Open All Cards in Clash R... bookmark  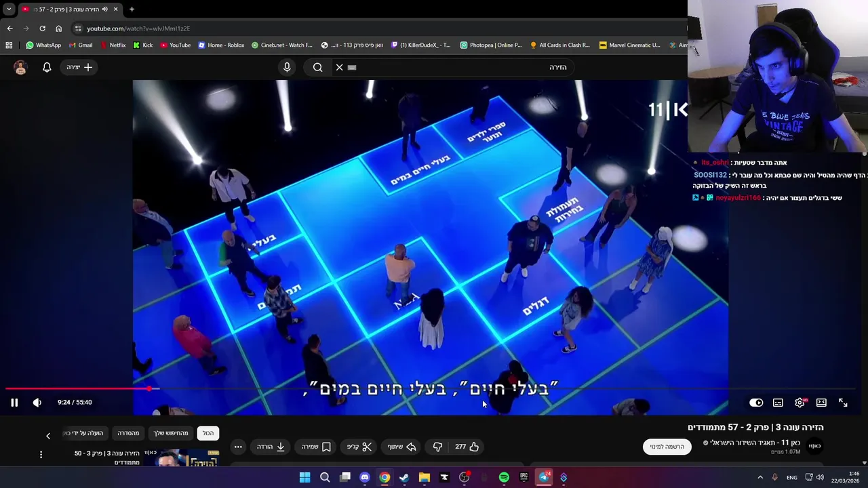tap(560, 45)
